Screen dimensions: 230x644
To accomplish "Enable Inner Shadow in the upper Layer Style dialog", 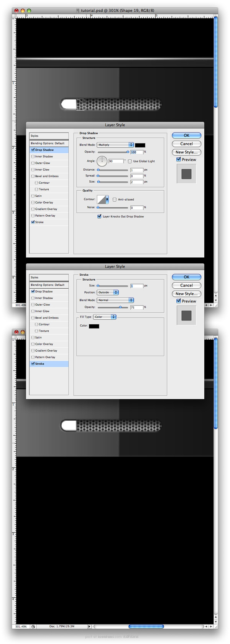I will click(33, 156).
